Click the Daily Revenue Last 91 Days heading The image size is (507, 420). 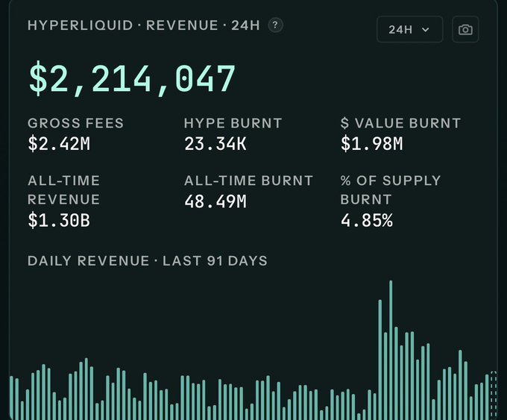(148, 261)
